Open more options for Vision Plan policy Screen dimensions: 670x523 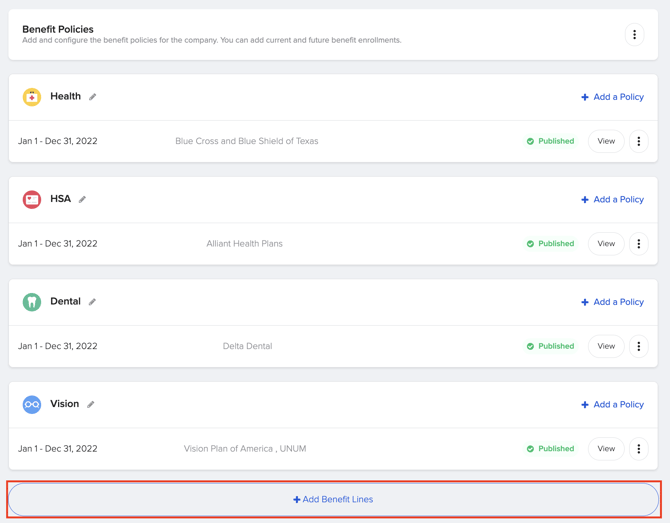click(x=639, y=449)
